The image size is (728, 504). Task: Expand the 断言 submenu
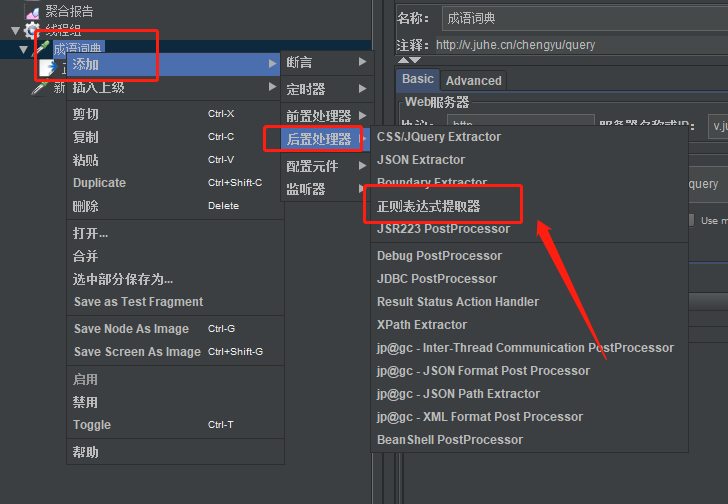pyautogui.click(x=327, y=62)
